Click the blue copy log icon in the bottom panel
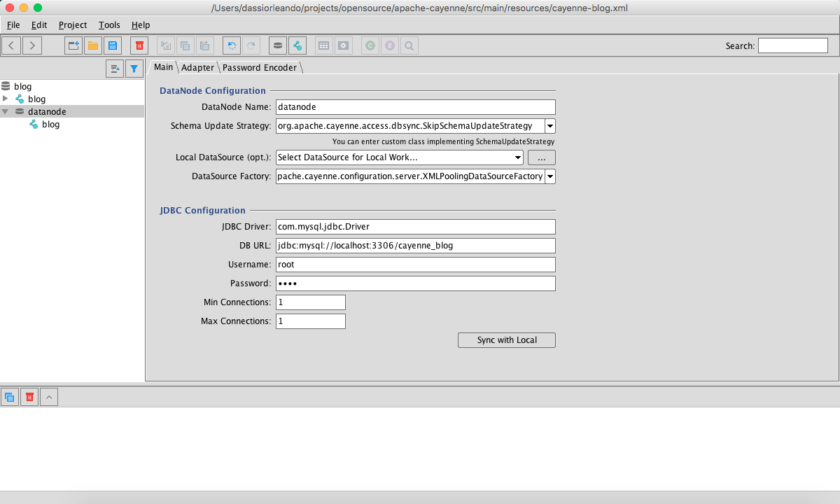Viewport: 840px width, 504px height. coord(10,397)
